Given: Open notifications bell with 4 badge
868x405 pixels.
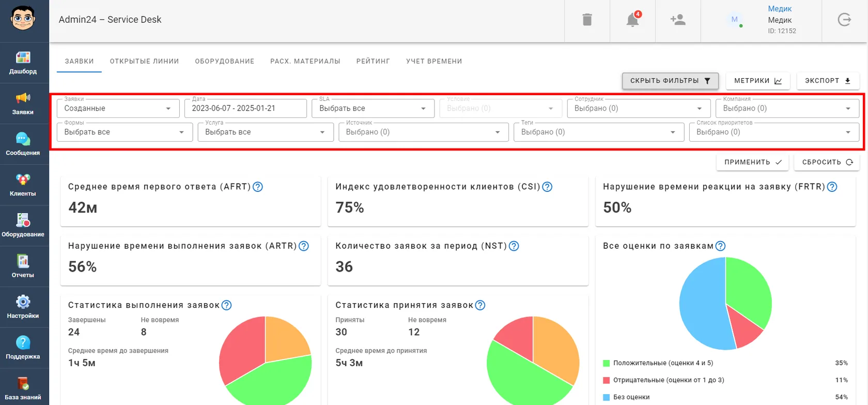Looking at the screenshot, I should pos(632,20).
